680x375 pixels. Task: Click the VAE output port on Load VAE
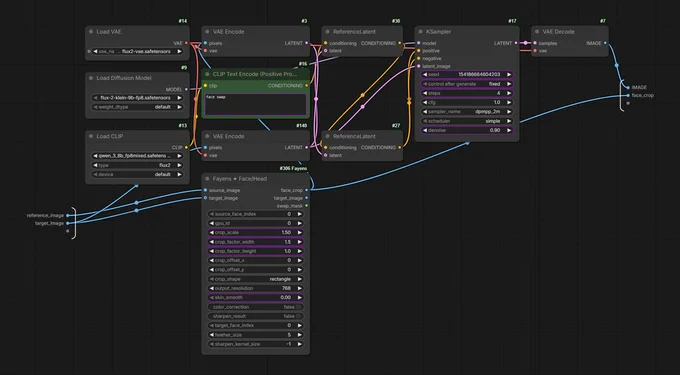pos(186,43)
